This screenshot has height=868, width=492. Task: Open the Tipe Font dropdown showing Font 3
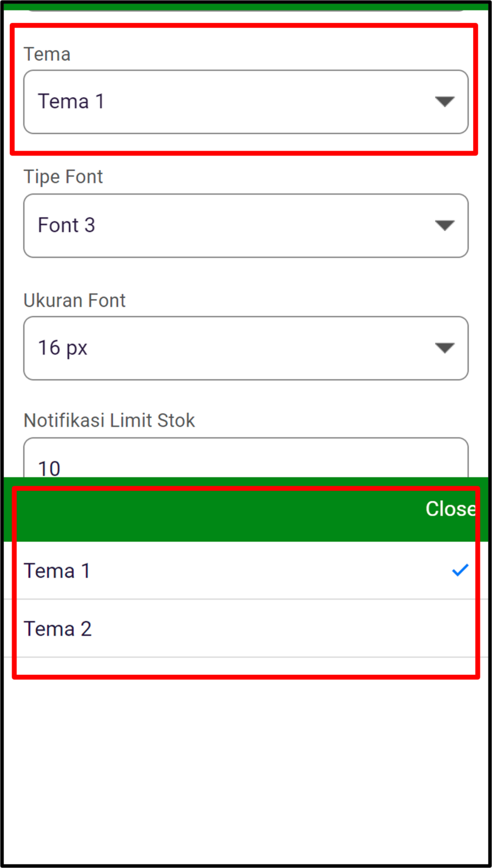pyautogui.click(x=246, y=225)
